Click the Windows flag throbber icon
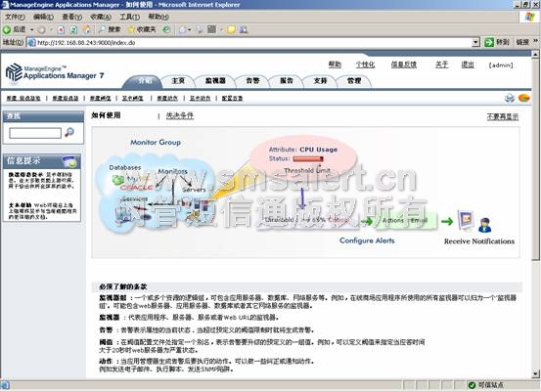The height and width of the screenshot is (392, 541). (x=529, y=17)
